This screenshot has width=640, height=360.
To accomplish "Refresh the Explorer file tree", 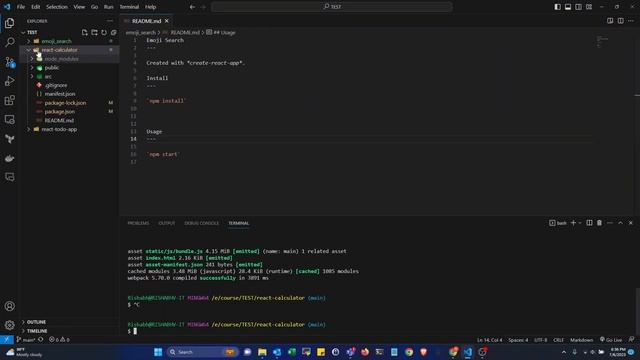I will click(x=104, y=32).
